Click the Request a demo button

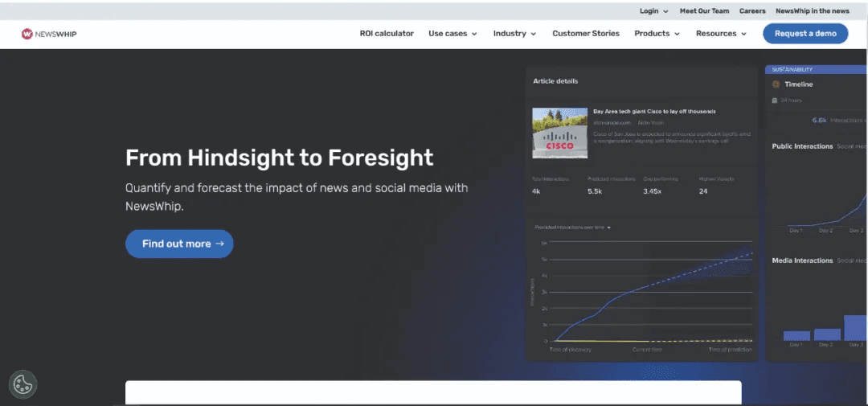tap(805, 33)
